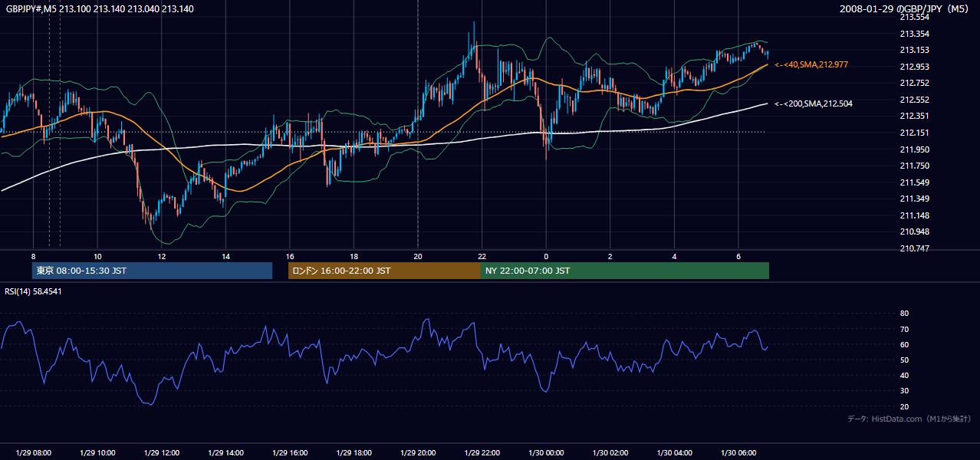Click hour marker 0 under price chart
This screenshot has height=460, width=980.
545,256
